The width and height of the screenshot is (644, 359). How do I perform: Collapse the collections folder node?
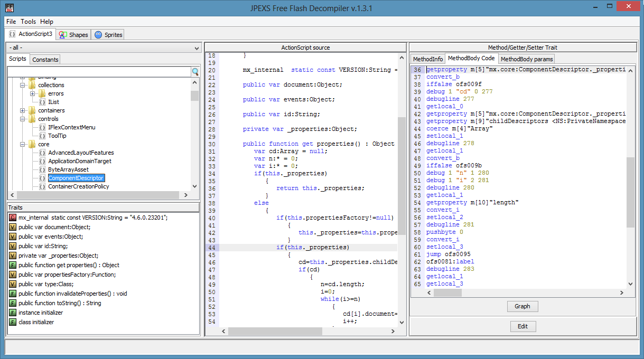23,85
